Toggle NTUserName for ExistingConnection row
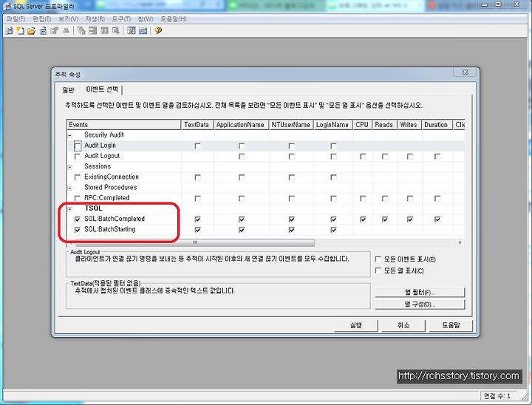Screen dimensions: 532x405 tap(291, 177)
